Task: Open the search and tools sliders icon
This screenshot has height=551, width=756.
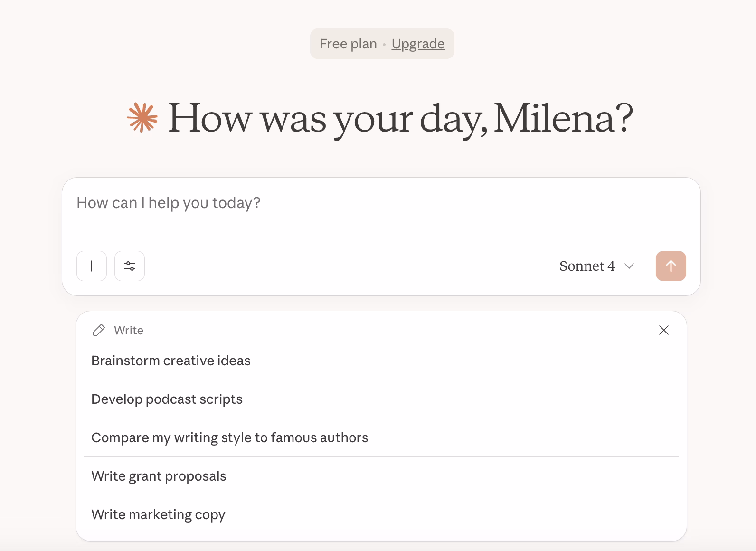Action: pyautogui.click(x=130, y=266)
